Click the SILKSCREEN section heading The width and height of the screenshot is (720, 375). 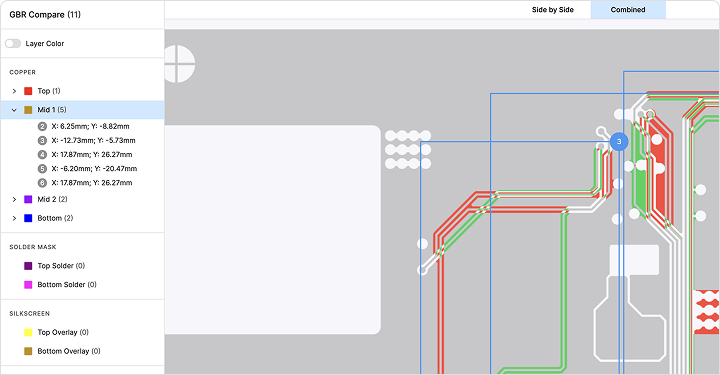(x=29, y=313)
